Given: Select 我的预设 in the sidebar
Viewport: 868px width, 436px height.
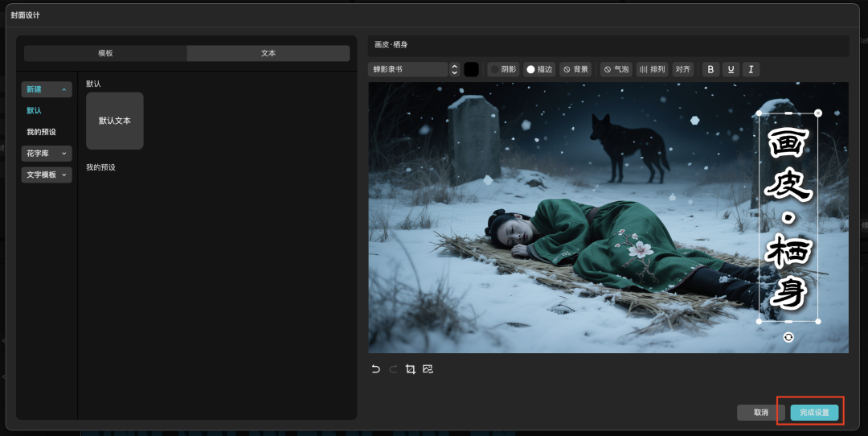Looking at the screenshot, I should coord(41,132).
